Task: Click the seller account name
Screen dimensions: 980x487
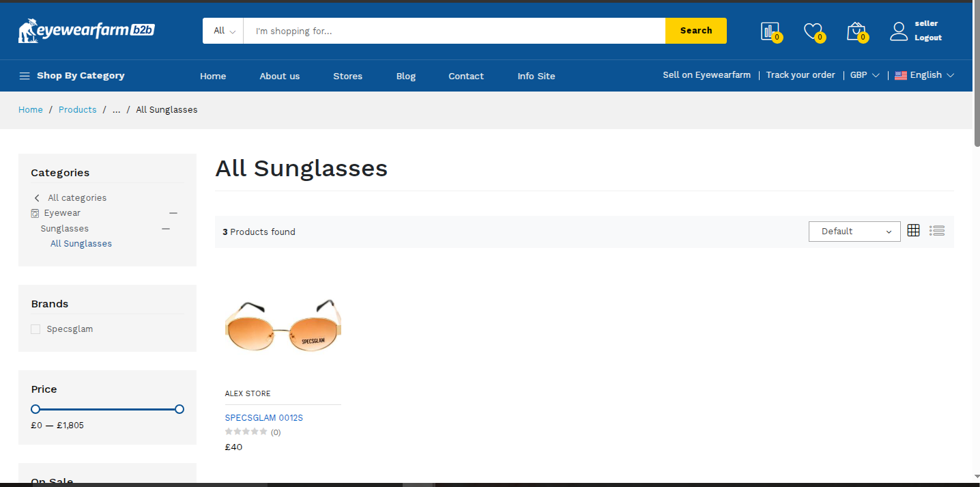Action: (927, 24)
